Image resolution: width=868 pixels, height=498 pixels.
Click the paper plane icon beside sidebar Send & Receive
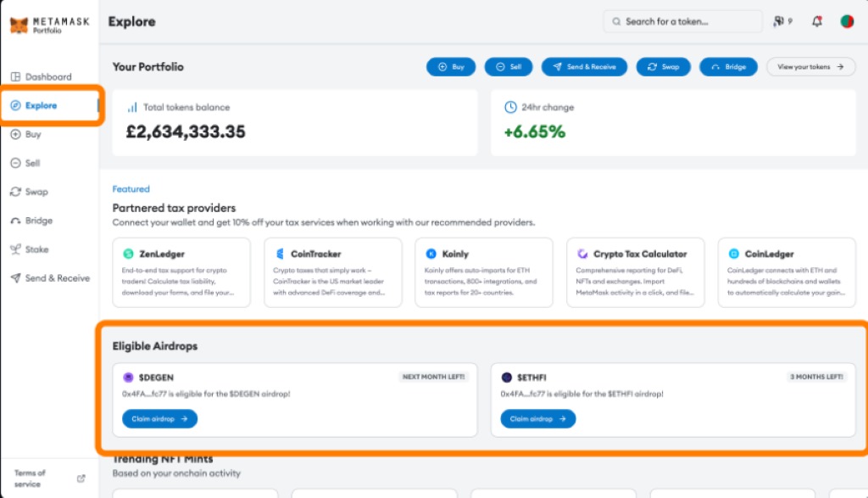(x=15, y=278)
